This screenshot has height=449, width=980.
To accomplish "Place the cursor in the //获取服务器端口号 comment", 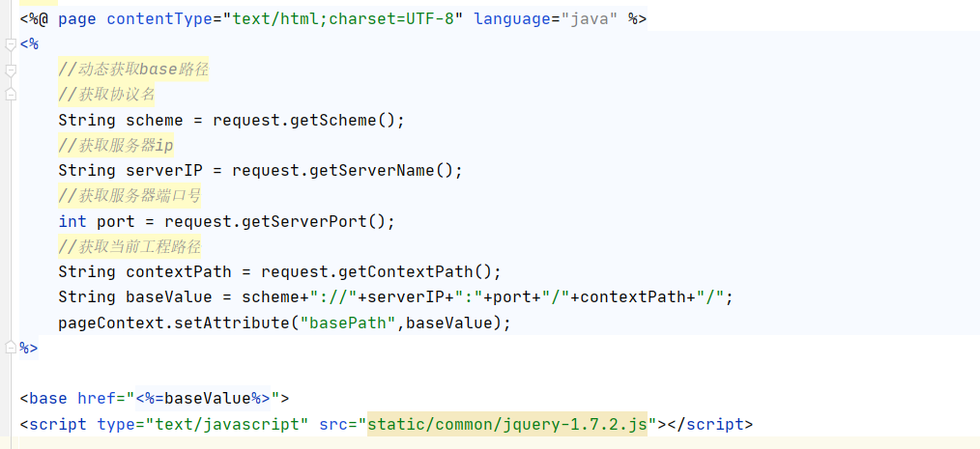I will 130,196.
